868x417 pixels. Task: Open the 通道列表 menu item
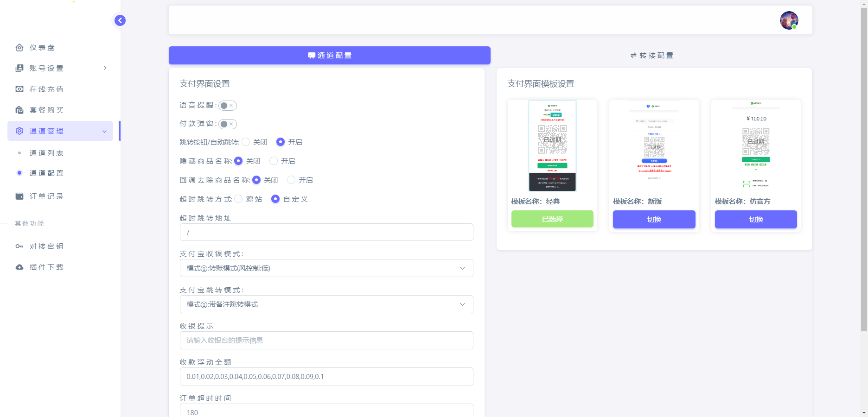pyautogui.click(x=46, y=153)
